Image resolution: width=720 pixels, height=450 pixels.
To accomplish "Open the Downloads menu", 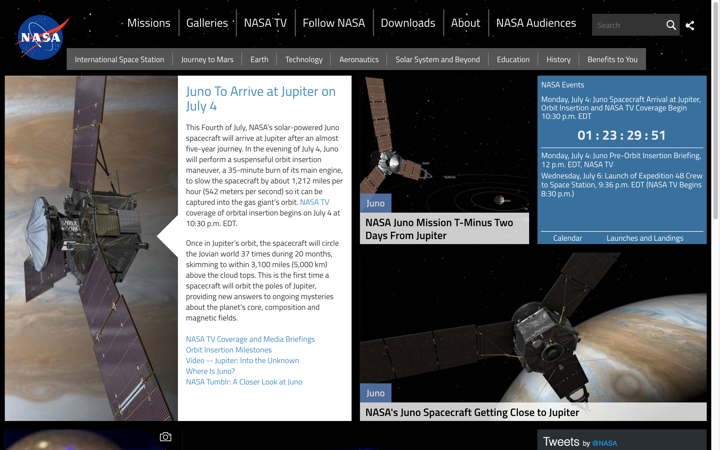I will (x=408, y=23).
